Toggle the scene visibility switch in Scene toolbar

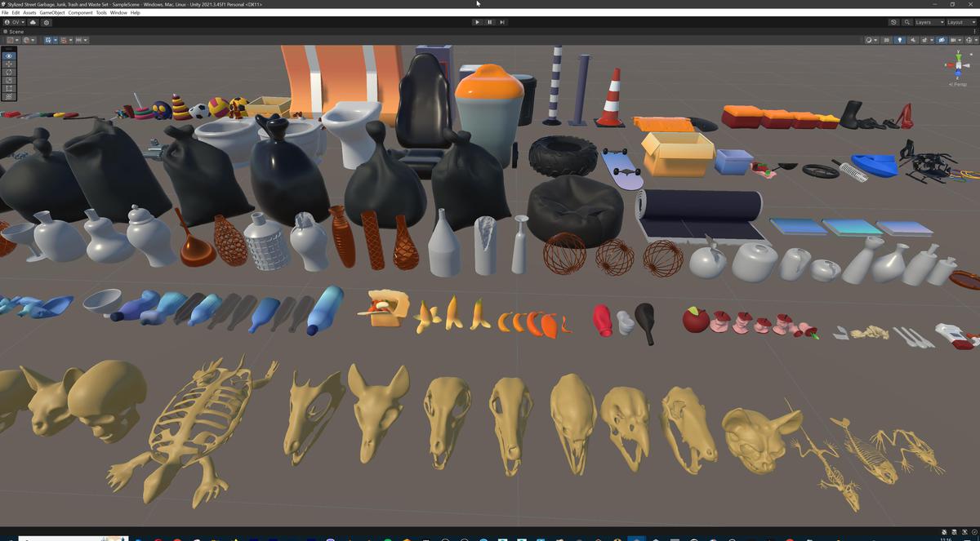[942, 40]
